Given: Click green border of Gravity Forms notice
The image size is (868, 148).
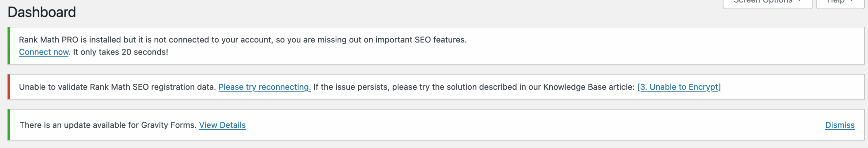Looking at the screenshot, I should click(x=9, y=125).
